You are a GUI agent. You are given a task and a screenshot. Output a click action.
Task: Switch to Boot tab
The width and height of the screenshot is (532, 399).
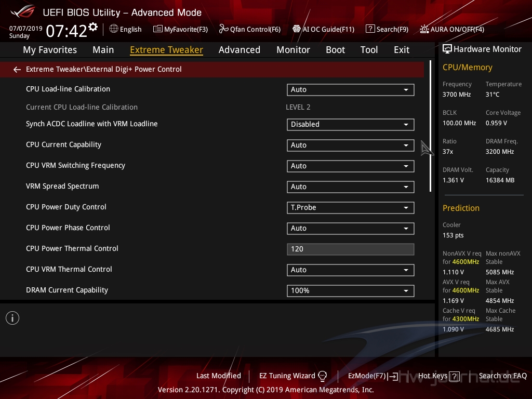tap(335, 50)
